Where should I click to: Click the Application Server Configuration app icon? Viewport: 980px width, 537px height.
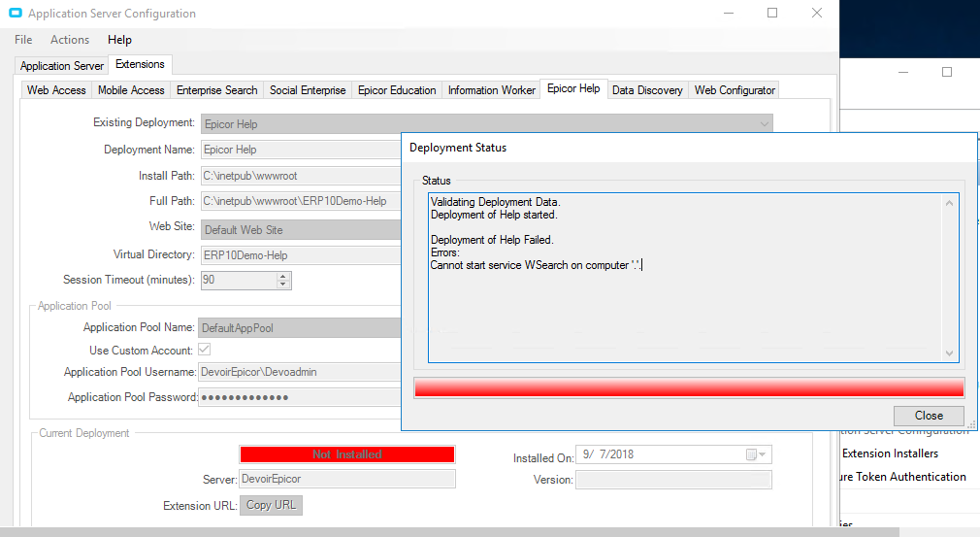pyautogui.click(x=15, y=14)
